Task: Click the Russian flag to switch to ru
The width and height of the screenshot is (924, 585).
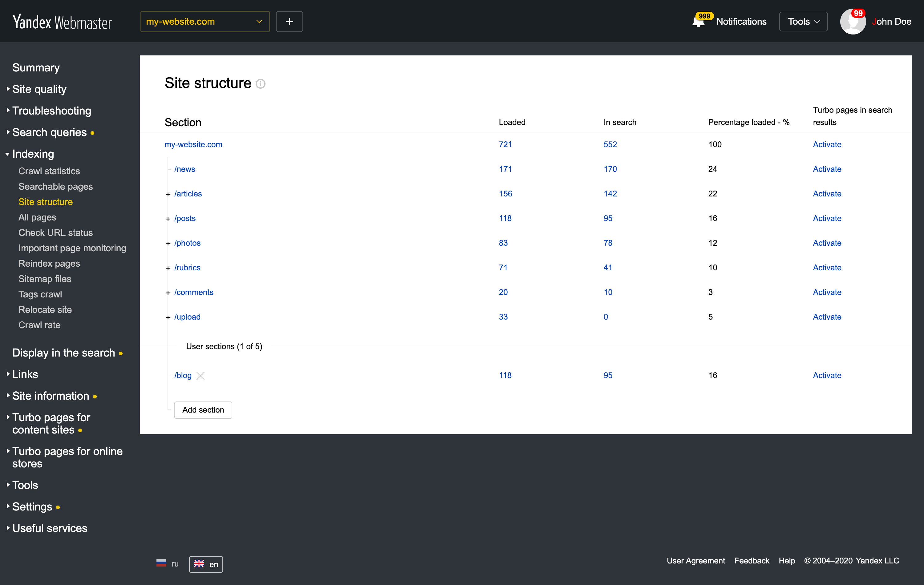Action: pos(161,564)
